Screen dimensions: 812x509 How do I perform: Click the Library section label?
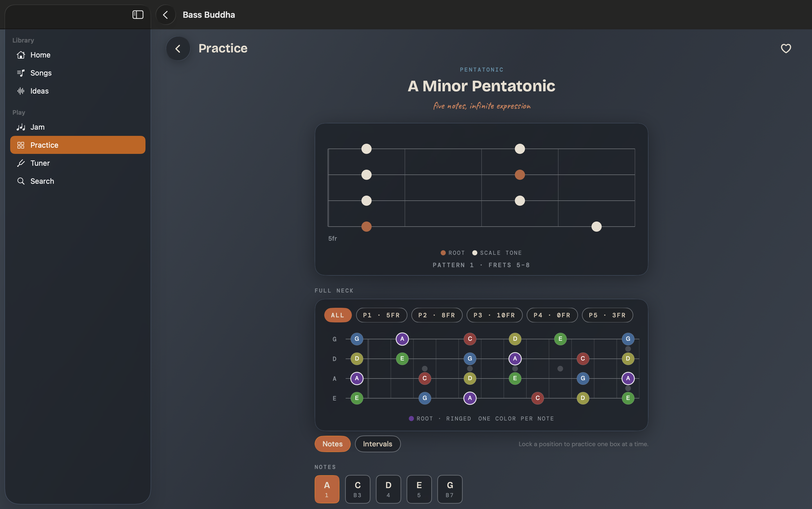23,40
